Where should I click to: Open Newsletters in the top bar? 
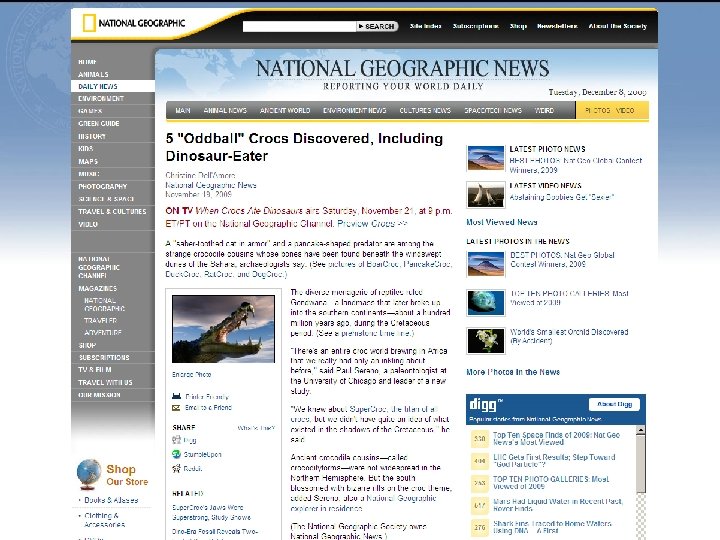pyautogui.click(x=557, y=26)
